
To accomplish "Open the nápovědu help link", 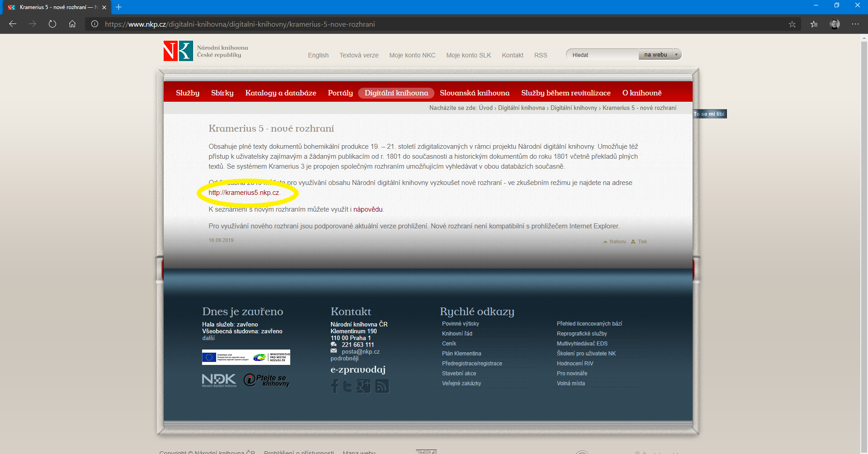I will (x=368, y=209).
